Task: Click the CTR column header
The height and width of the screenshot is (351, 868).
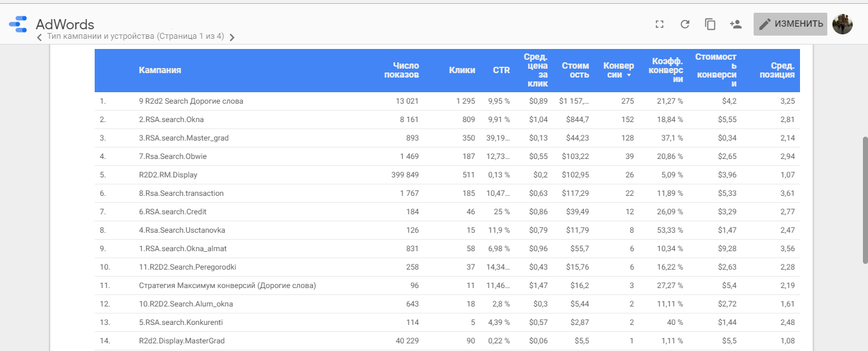Action: tap(501, 70)
